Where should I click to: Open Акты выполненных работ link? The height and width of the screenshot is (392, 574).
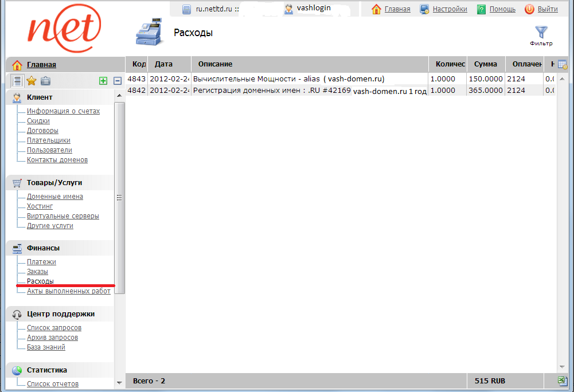point(69,291)
